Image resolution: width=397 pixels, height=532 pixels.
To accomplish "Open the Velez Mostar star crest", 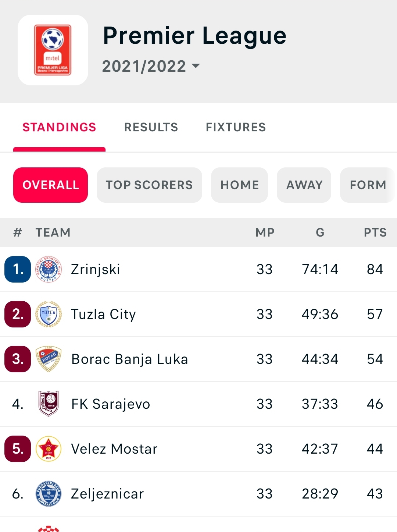I will point(49,449).
